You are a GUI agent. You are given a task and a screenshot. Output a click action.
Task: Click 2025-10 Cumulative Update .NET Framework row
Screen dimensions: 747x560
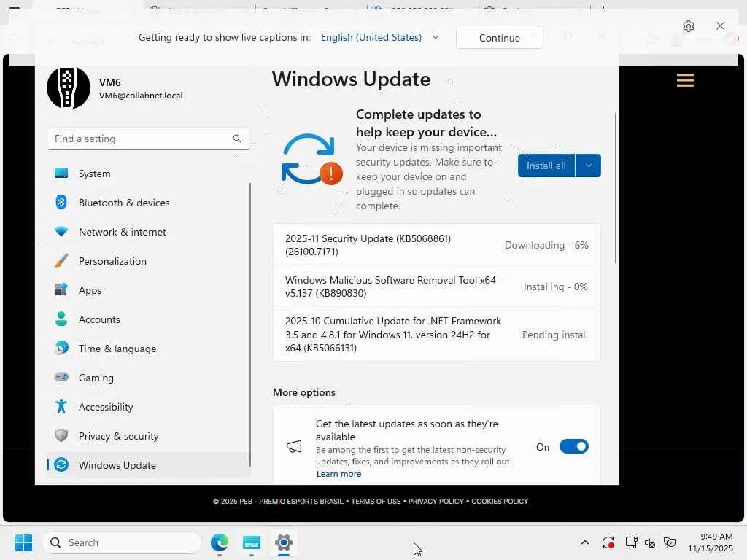[436, 334]
